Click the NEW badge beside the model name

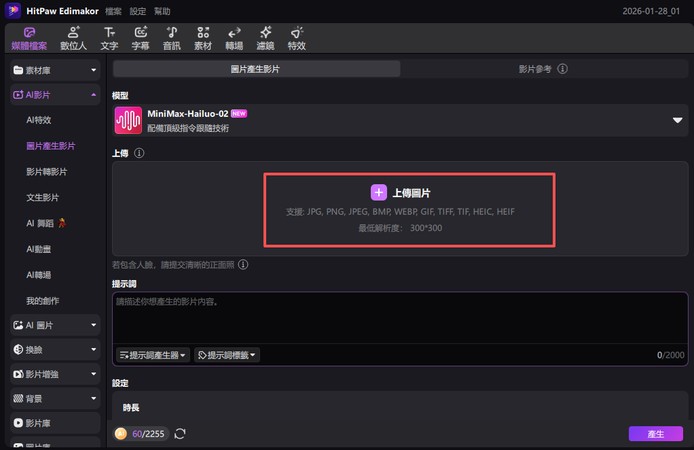pyautogui.click(x=239, y=114)
